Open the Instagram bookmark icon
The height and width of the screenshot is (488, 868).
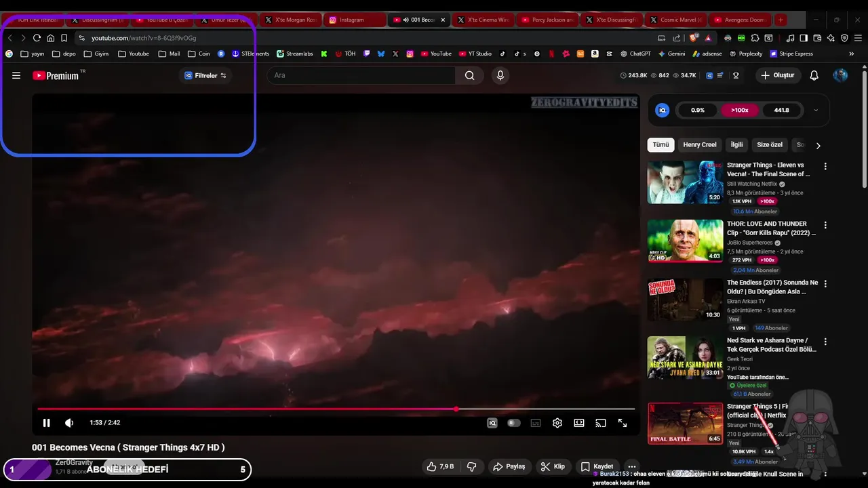(x=410, y=54)
